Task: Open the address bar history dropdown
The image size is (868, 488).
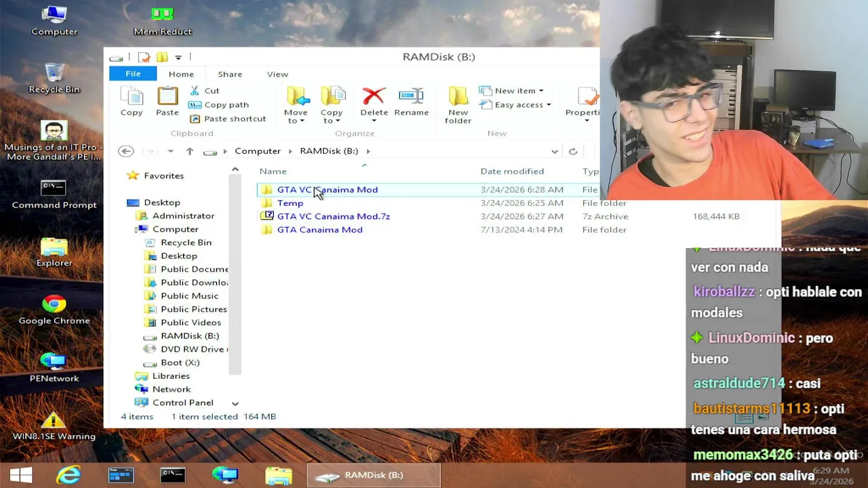Action: tap(555, 151)
